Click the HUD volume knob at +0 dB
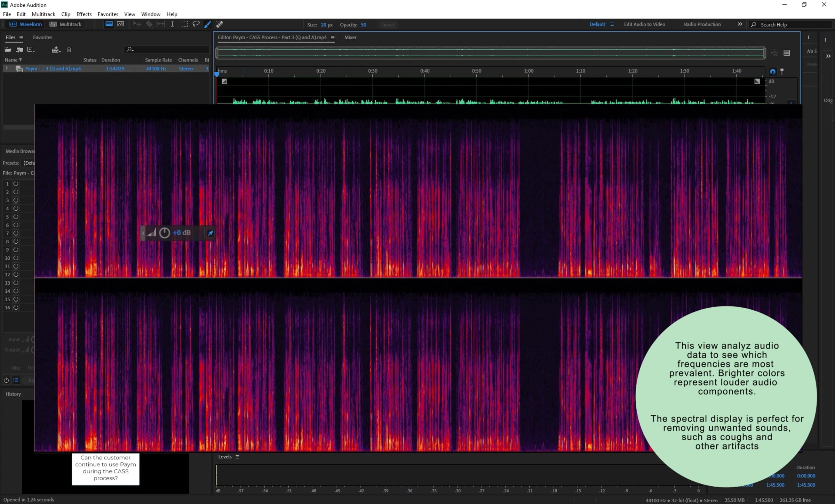This screenshot has width=835, height=504. click(x=165, y=233)
